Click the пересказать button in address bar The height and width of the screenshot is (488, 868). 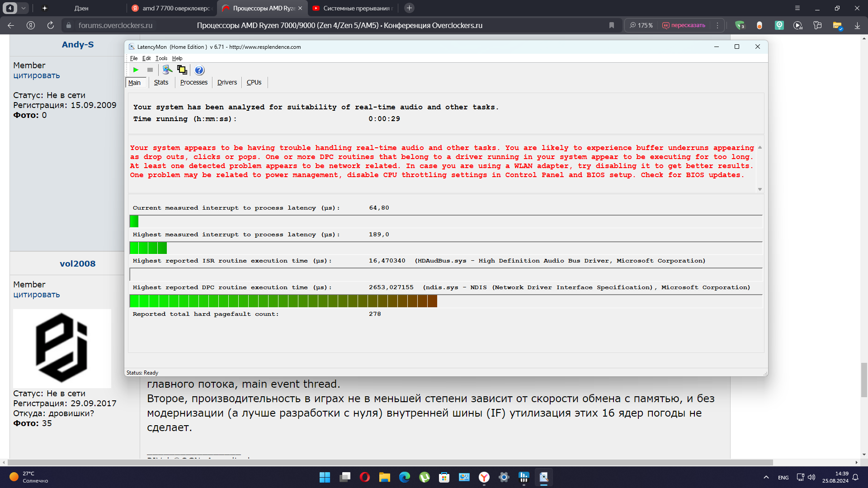tap(684, 25)
